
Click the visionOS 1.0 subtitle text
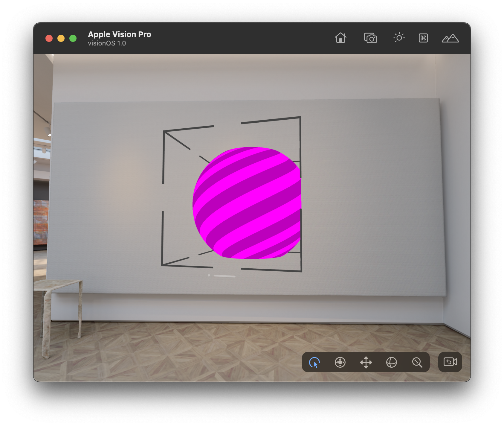coord(107,43)
